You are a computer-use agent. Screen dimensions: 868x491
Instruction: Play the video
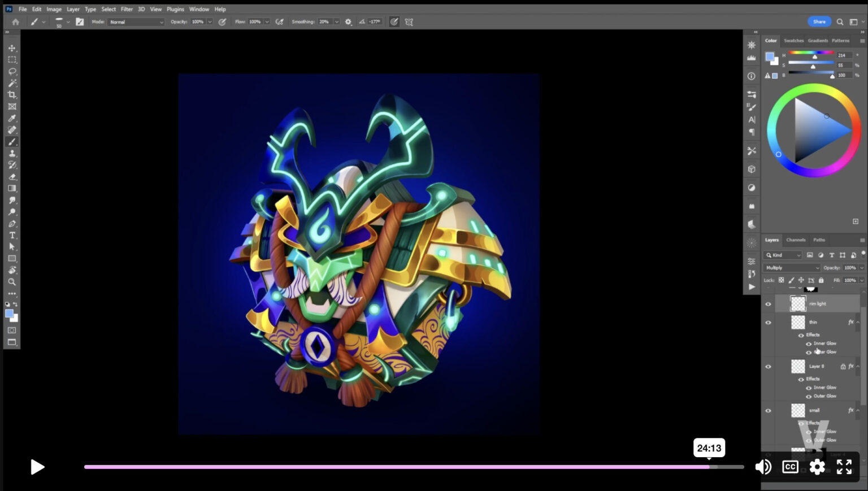[x=37, y=467]
